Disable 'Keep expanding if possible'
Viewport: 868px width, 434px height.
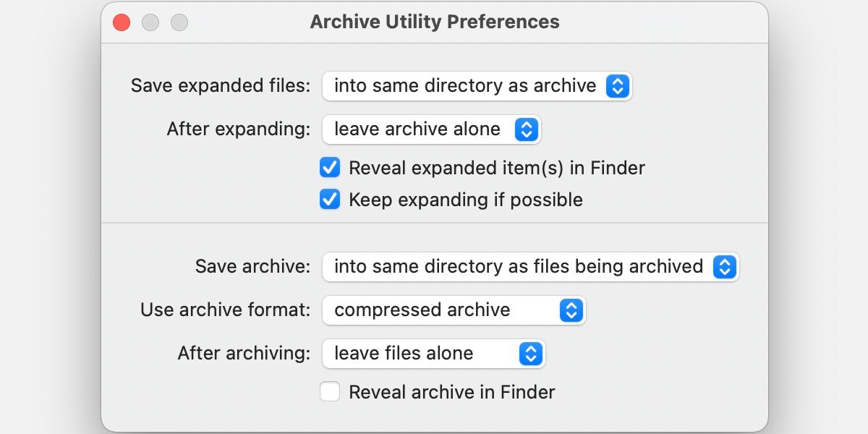330,200
